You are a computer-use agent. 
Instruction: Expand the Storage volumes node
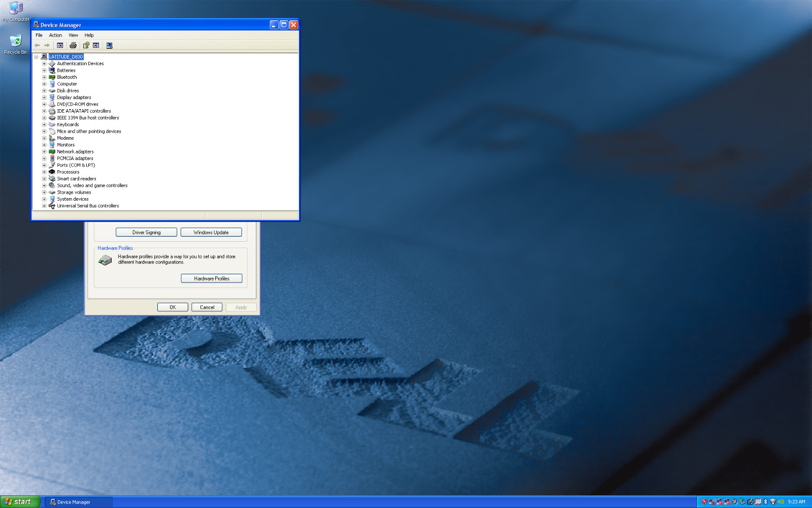(44, 192)
